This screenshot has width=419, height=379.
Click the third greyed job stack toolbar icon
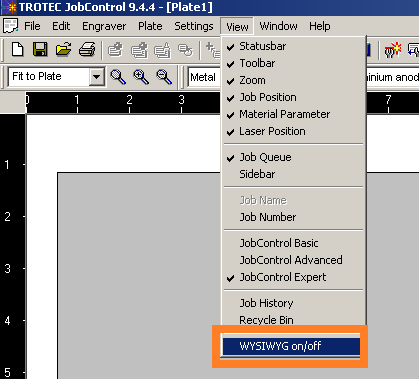point(162,50)
